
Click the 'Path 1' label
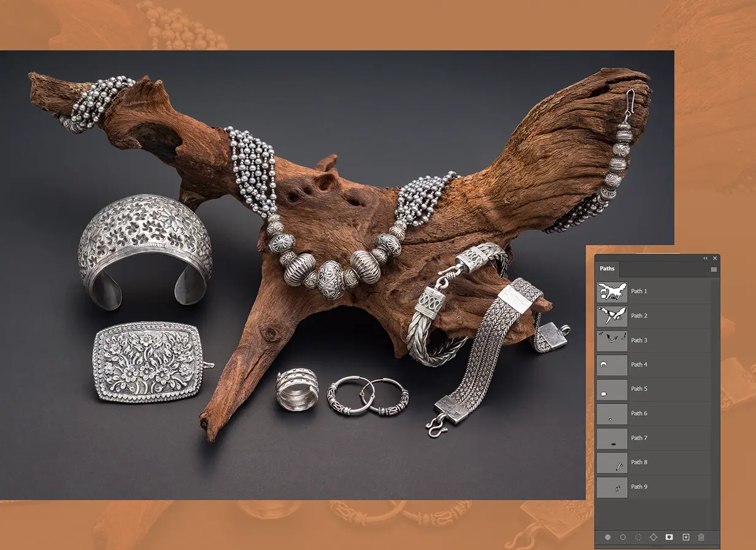coord(639,291)
